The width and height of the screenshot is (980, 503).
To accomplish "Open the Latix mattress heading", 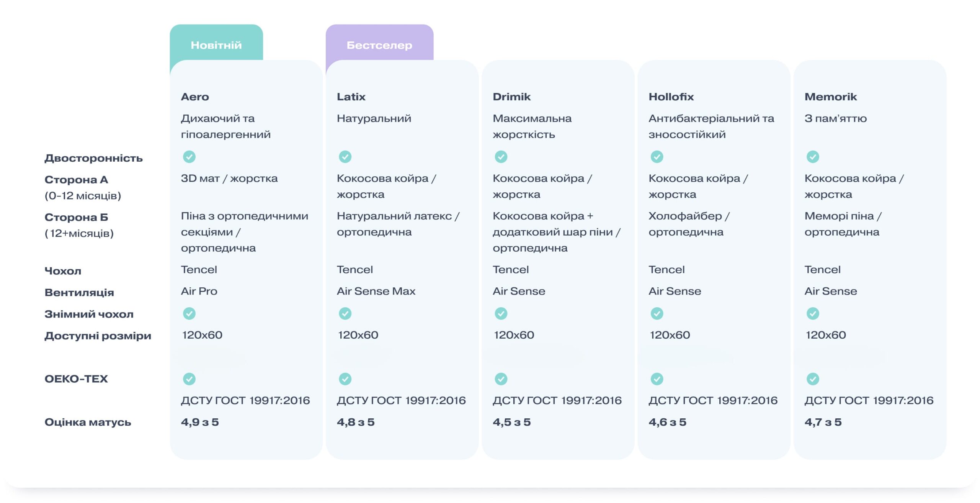I will pyautogui.click(x=351, y=97).
